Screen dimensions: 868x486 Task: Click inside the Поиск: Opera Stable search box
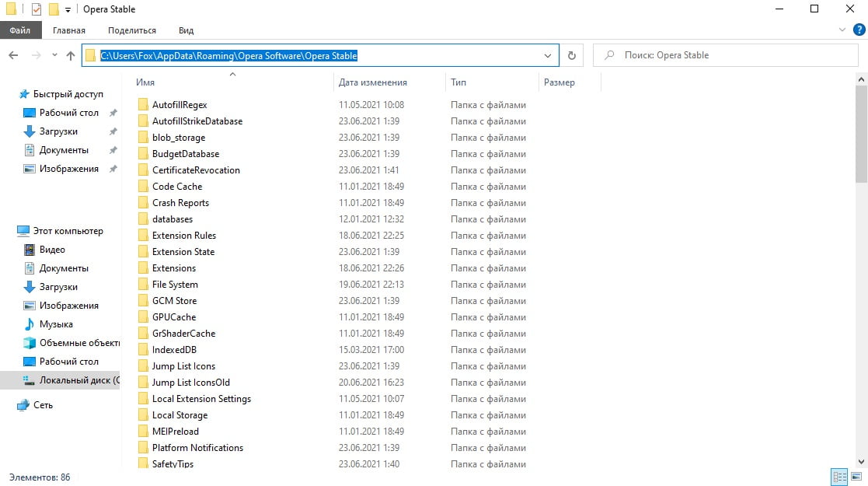coord(725,55)
